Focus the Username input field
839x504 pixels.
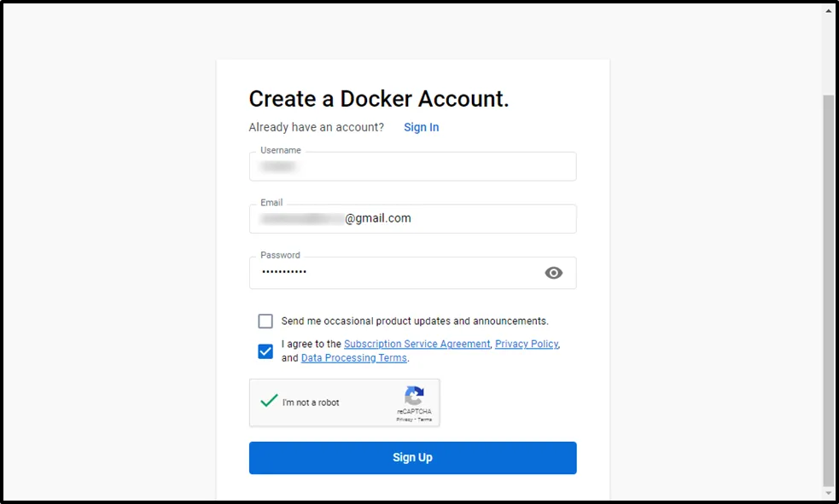(x=412, y=167)
